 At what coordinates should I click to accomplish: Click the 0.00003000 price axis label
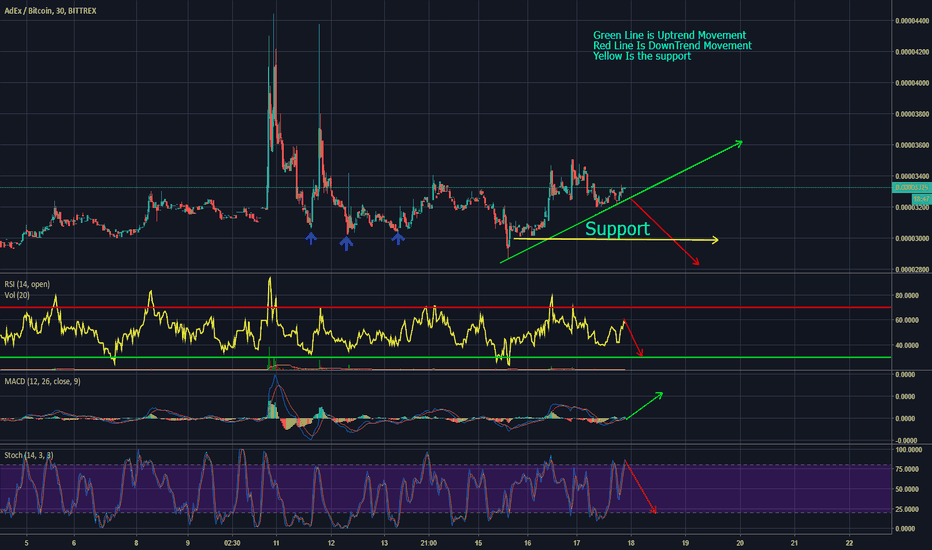pos(912,238)
